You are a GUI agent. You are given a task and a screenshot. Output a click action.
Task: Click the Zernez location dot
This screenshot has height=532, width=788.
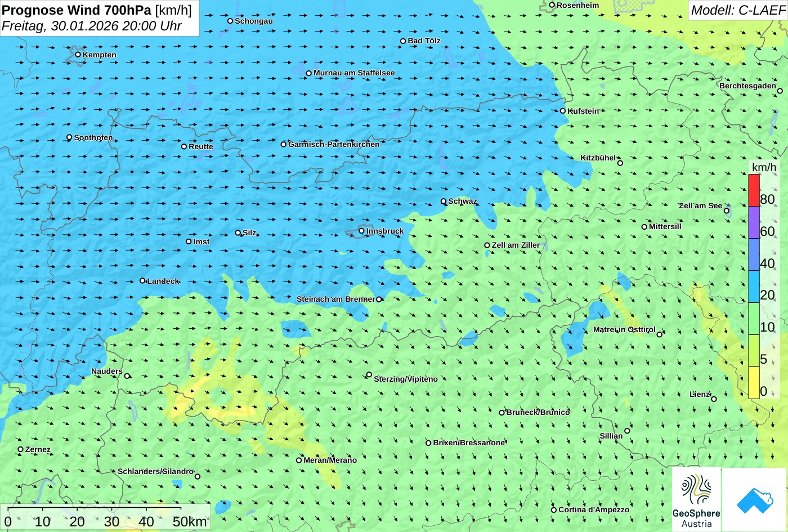click(21, 449)
